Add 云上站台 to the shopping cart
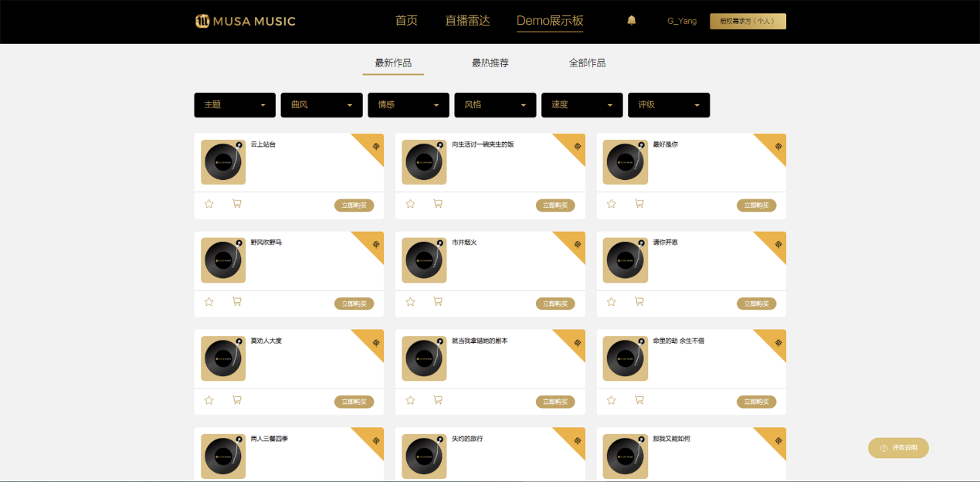 (237, 204)
